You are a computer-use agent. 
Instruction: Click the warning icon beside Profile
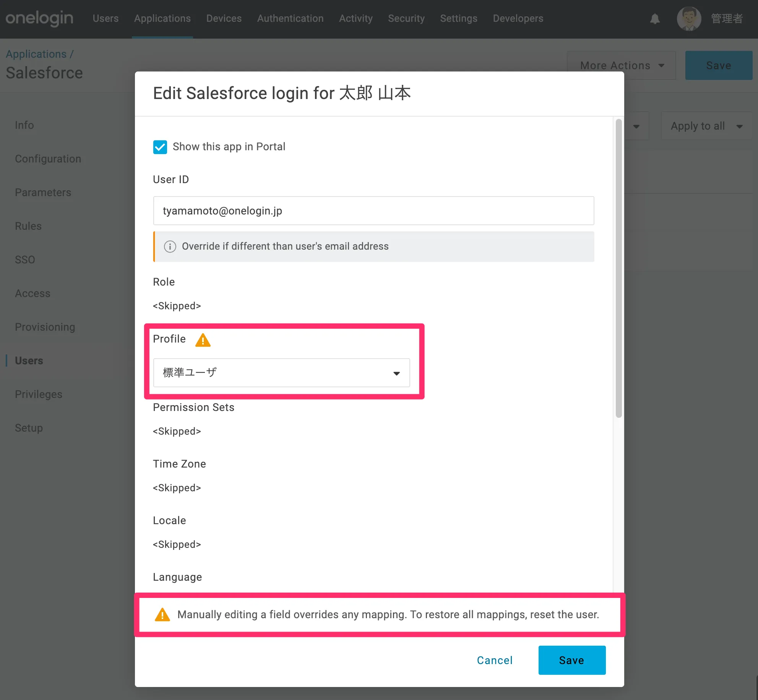203,340
